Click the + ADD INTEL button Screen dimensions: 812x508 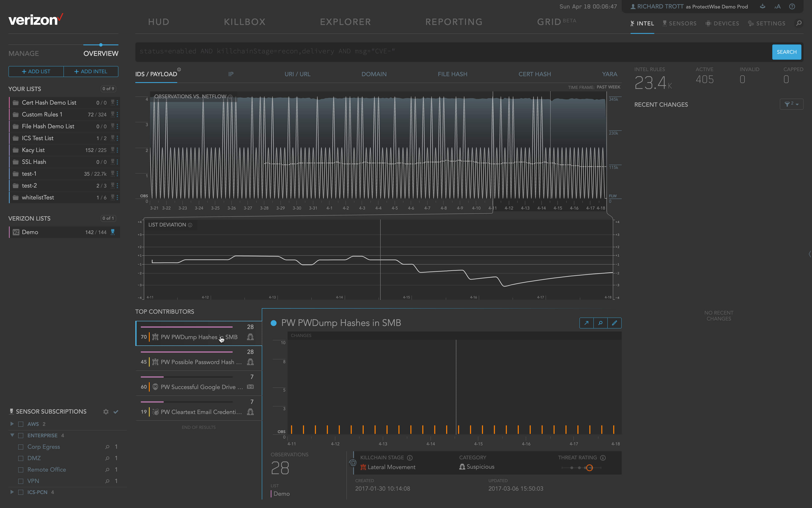[91, 72]
